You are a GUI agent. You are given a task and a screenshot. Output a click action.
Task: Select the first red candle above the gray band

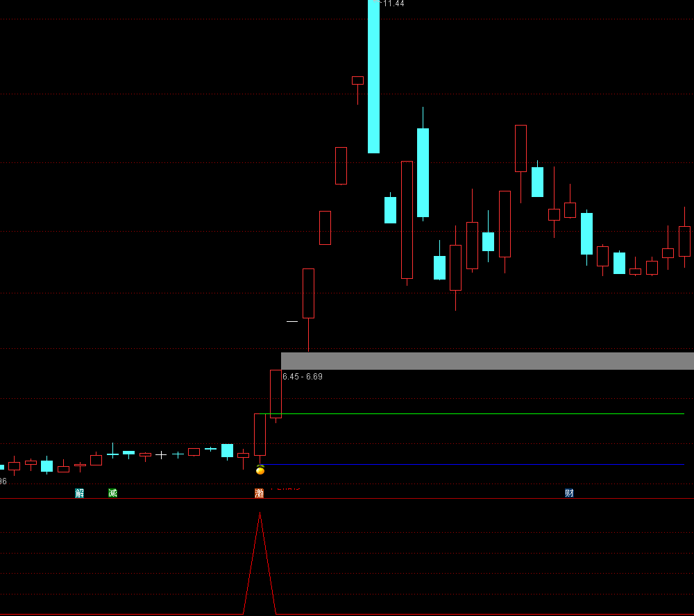(x=308, y=293)
